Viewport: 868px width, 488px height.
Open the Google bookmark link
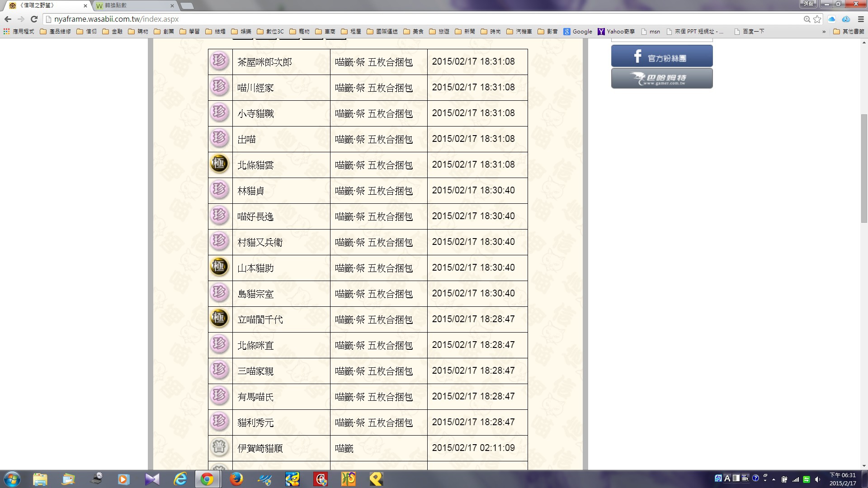pos(578,32)
